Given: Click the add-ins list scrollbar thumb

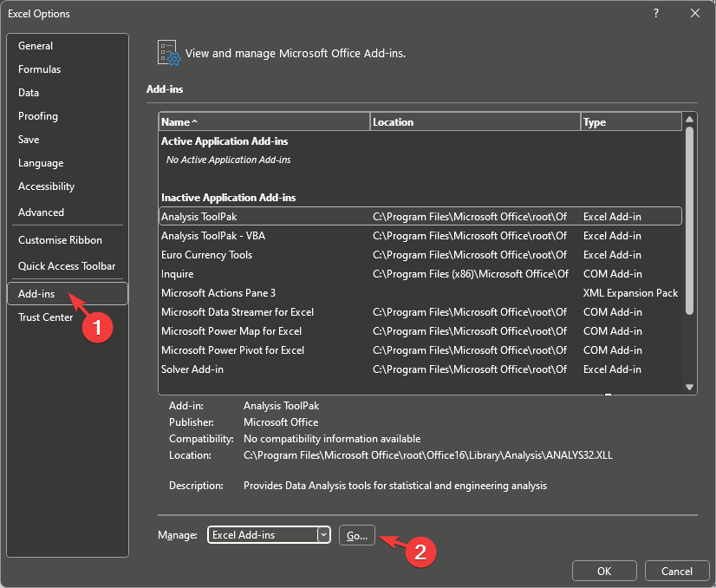Looking at the screenshot, I should tap(689, 220).
